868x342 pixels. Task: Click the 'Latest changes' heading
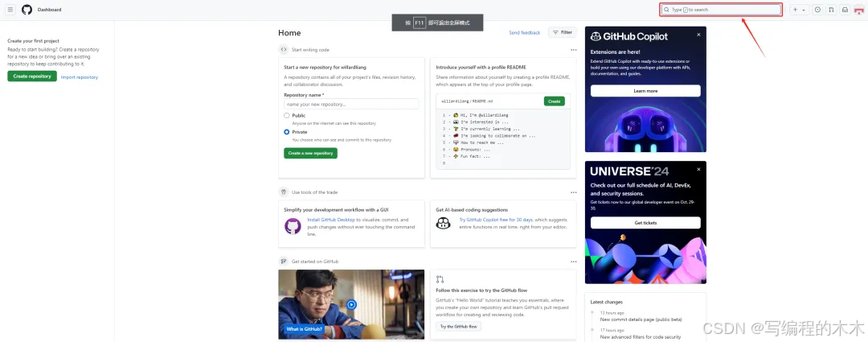click(607, 302)
